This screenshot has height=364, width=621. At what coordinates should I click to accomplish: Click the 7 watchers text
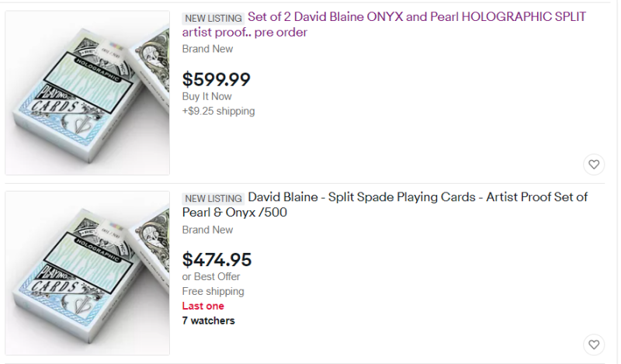(x=208, y=320)
